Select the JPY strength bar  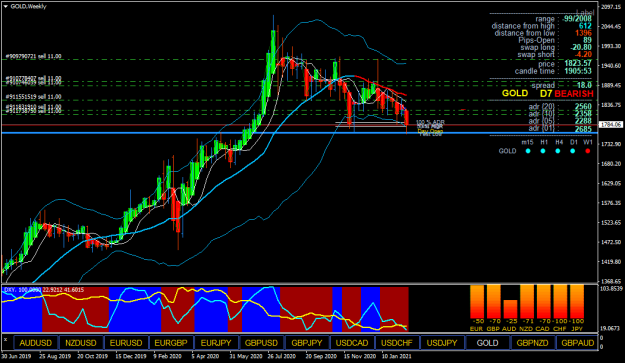coord(577,302)
